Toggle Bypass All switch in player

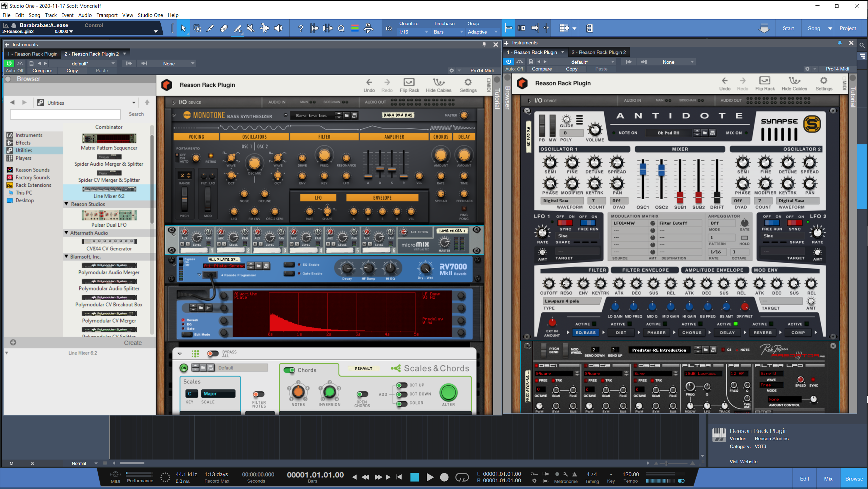[213, 354]
